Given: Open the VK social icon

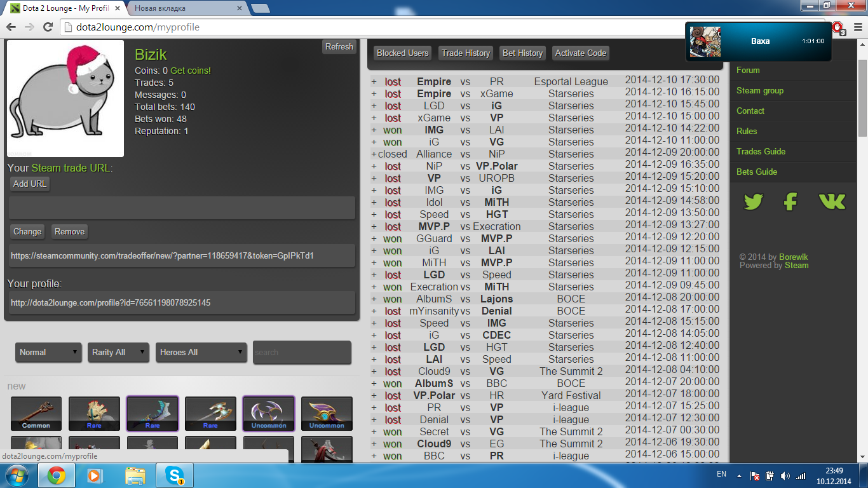Looking at the screenshot, I should pyautogui.click(x=832, y=202).
